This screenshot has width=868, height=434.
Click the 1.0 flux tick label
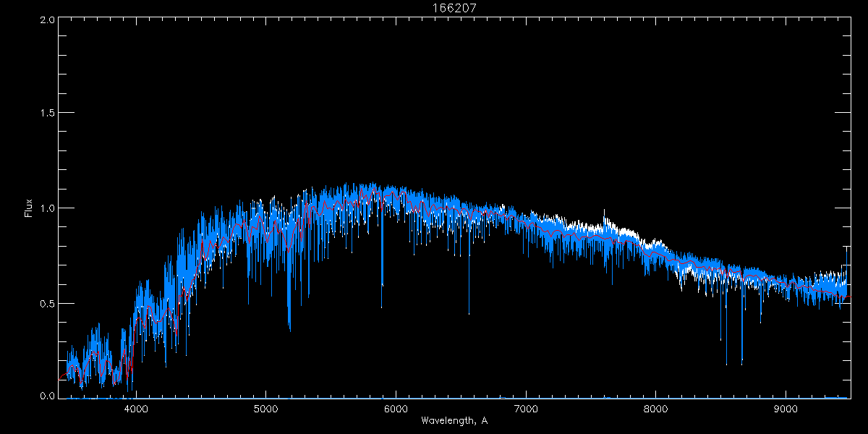point(47,208)
